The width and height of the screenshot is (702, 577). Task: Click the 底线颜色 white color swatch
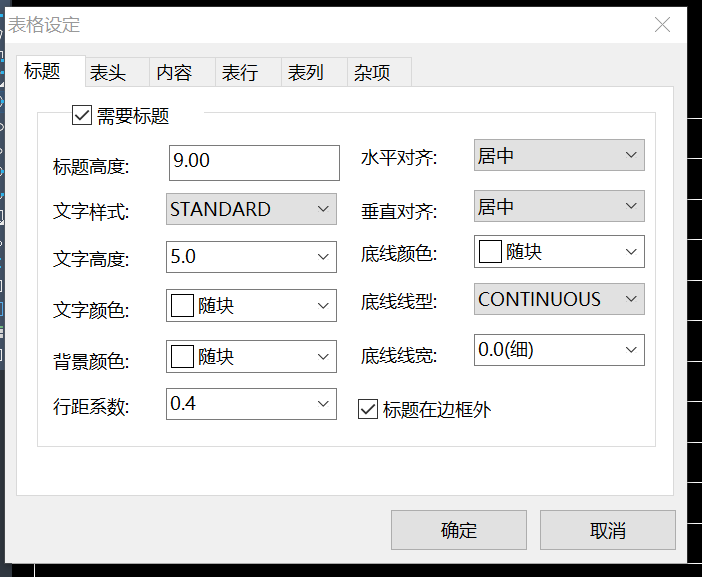(490, 252)
